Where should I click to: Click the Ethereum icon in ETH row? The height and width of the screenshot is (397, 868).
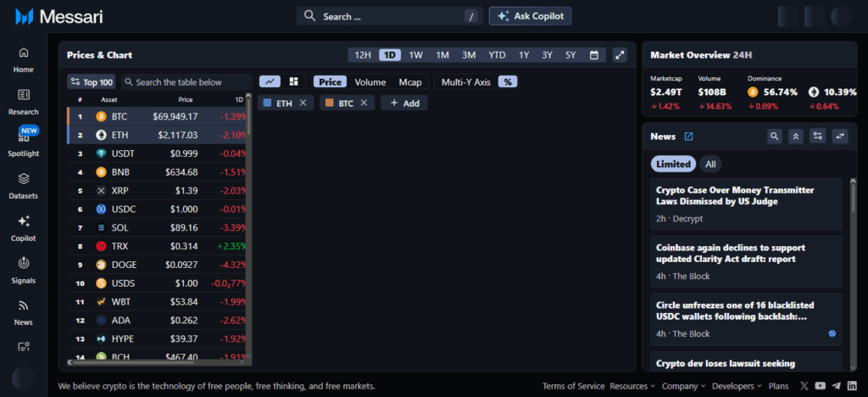pos(101,135)
